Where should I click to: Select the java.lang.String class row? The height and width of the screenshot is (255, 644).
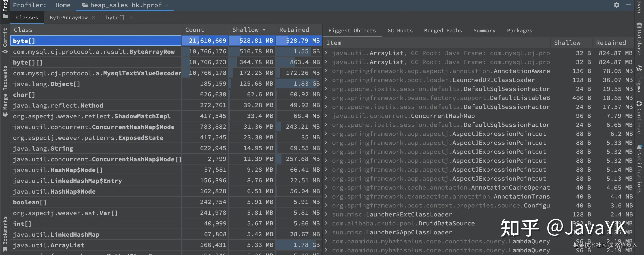43,148
